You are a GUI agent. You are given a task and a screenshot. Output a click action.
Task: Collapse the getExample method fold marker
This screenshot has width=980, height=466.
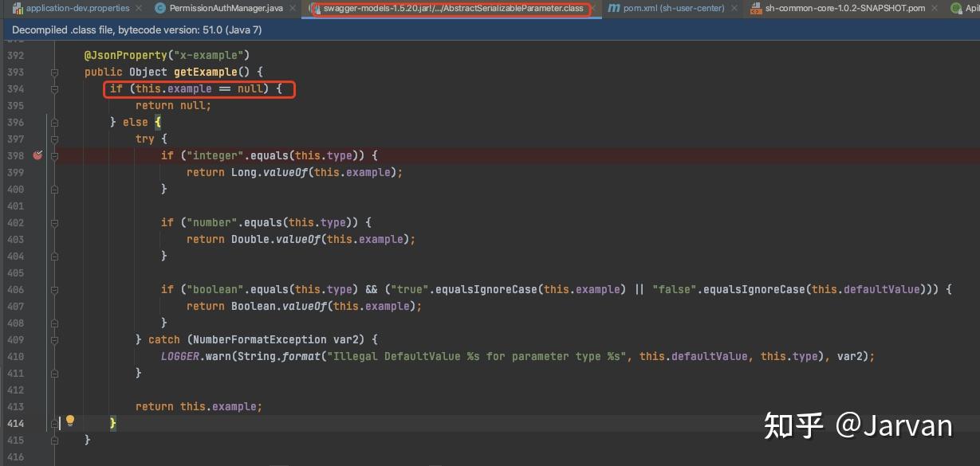click(x=53, y=72)
